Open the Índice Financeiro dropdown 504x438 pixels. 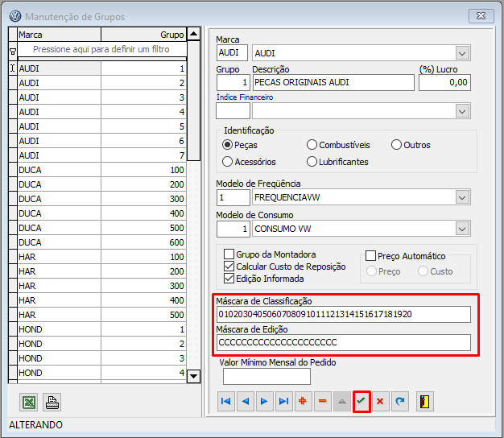pos(462,111)
